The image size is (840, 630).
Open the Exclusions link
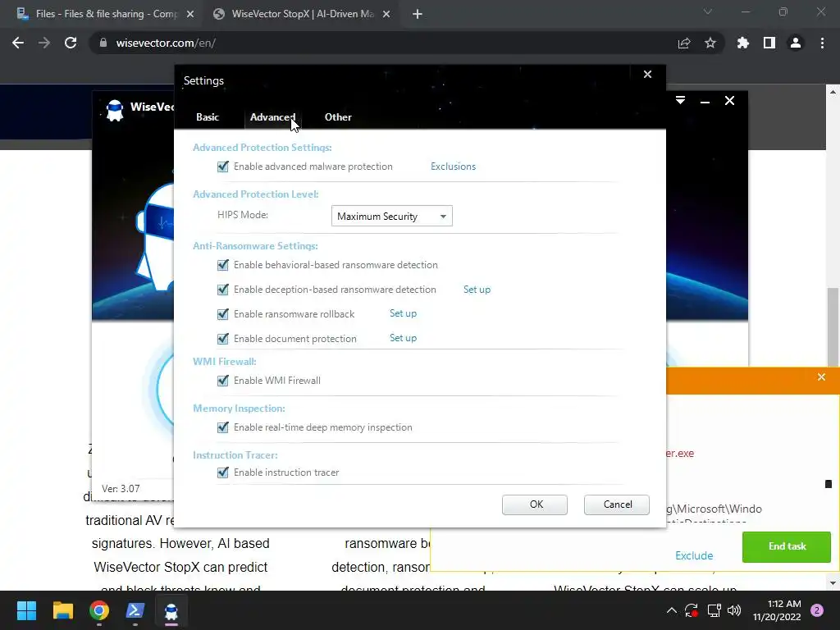pos(453,166)
